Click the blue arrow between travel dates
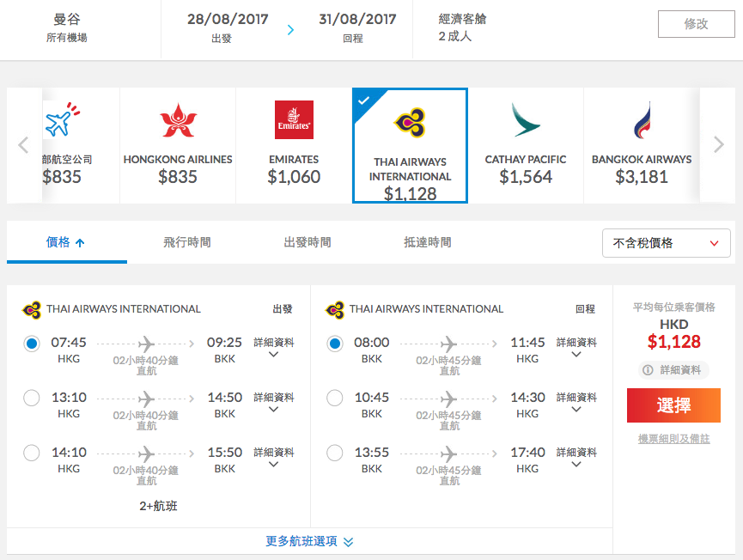 pos(290,30)
